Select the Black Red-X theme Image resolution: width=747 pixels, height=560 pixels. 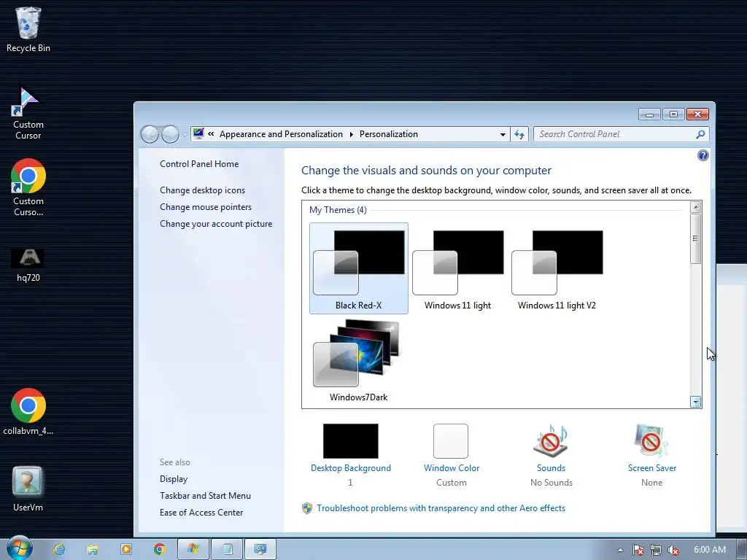pos(359,268)
